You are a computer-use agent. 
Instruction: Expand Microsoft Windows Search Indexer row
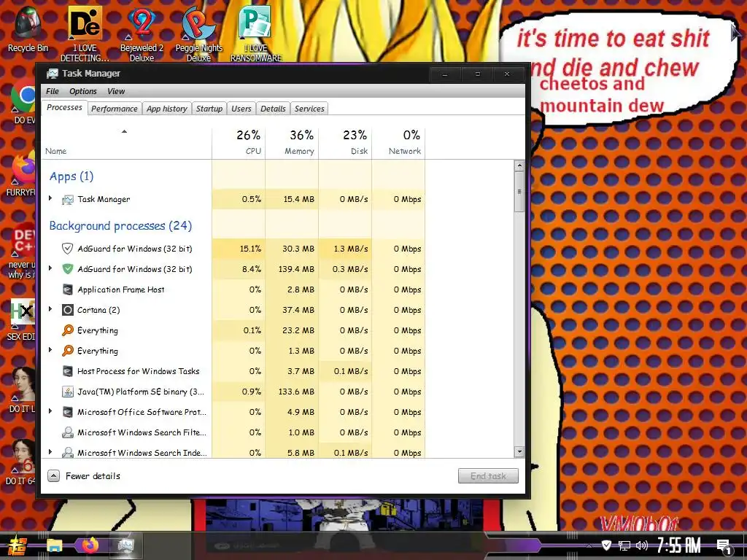(x=50, y=452)
